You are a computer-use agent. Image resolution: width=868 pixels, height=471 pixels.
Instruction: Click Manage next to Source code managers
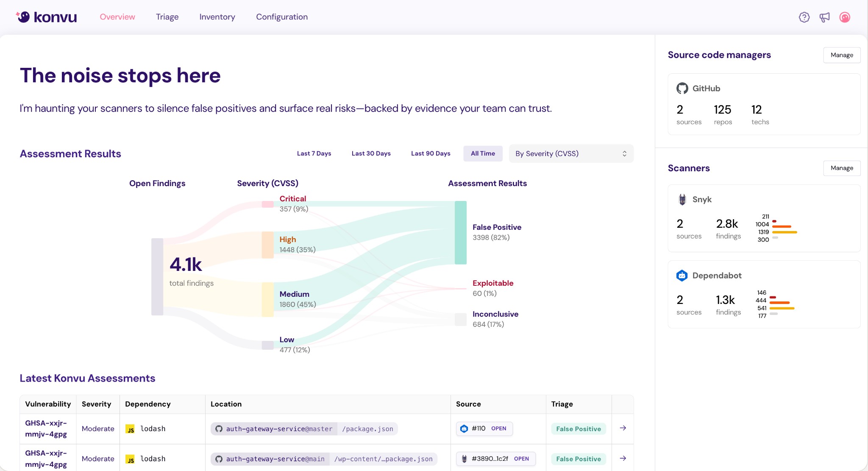[x=841, y=55]
